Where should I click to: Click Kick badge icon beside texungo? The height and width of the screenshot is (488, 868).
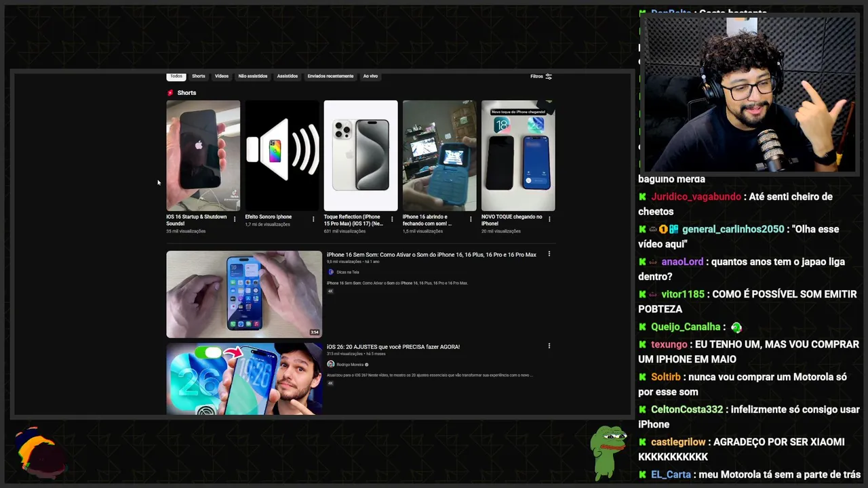click(642, 344)
